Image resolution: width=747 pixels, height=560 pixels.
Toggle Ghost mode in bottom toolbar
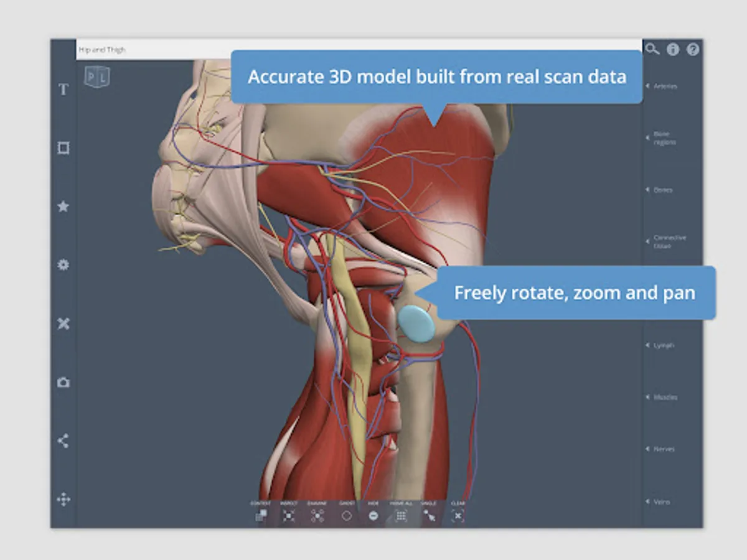tap(347, 511)
